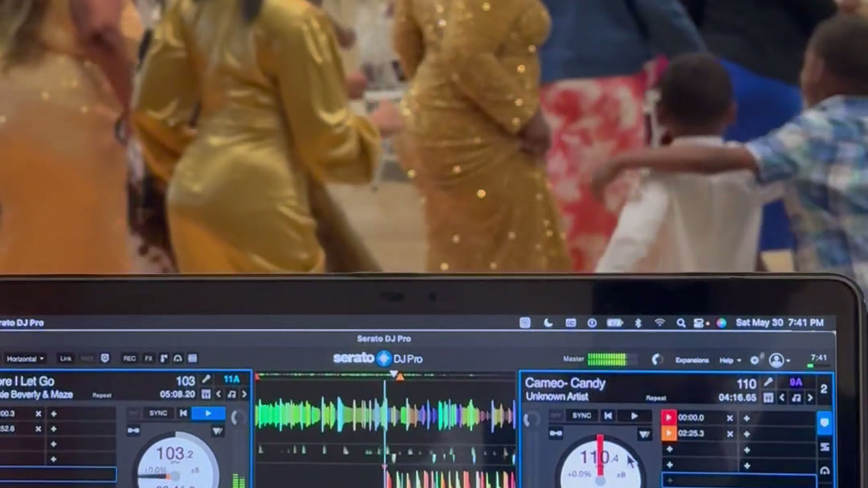
Task: Open beatgrid editor on the I Let Go deck
Action: pyautogui.click(x=206, y=394)
